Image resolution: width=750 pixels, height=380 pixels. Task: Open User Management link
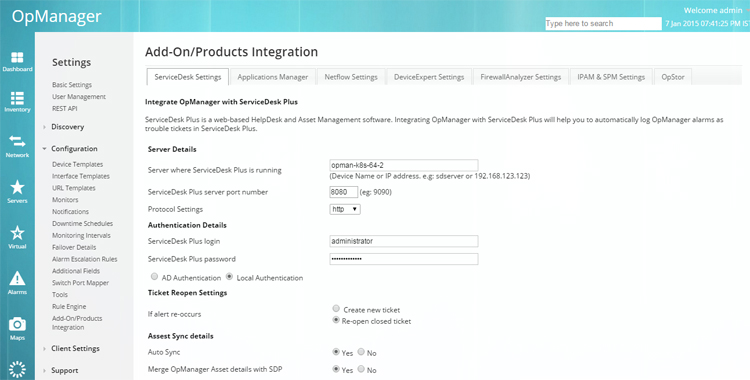79,97
